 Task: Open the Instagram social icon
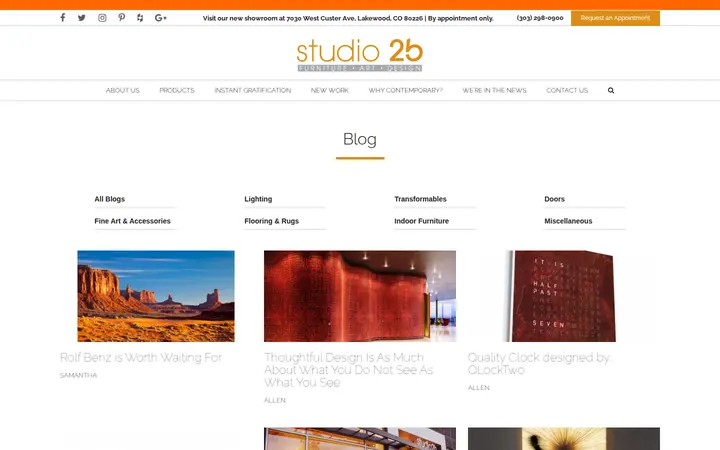102,18
